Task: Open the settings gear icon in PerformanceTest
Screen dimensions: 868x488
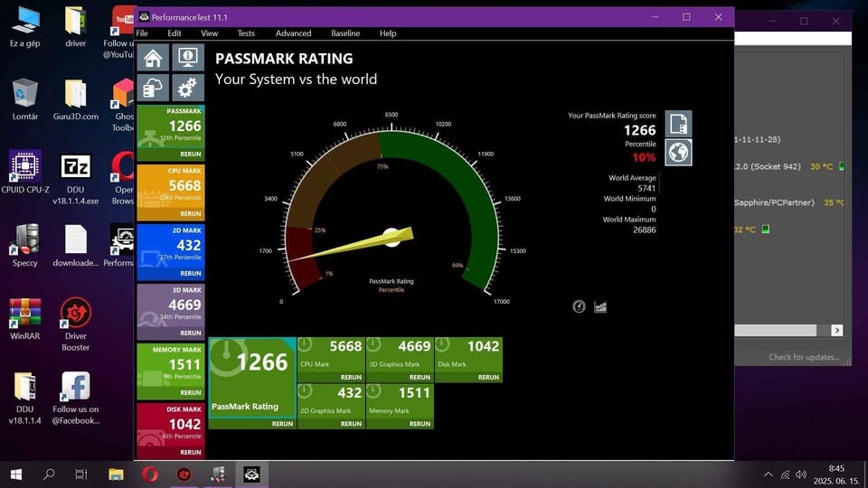Action: (188, 88)
